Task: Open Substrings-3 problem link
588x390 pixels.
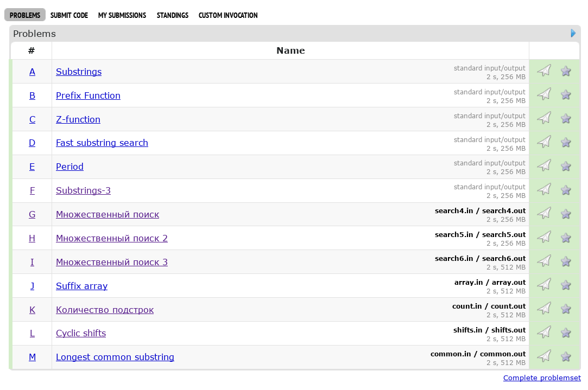Action: pos(83,190)
